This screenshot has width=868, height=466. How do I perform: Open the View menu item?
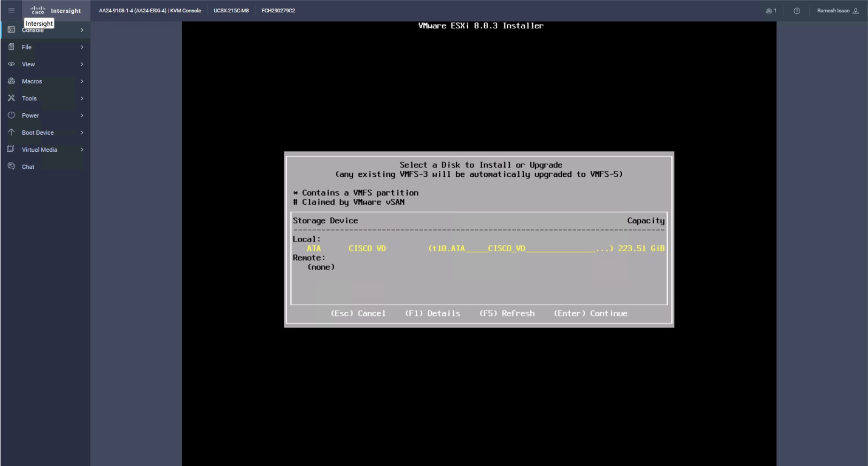tap(45, 64)
